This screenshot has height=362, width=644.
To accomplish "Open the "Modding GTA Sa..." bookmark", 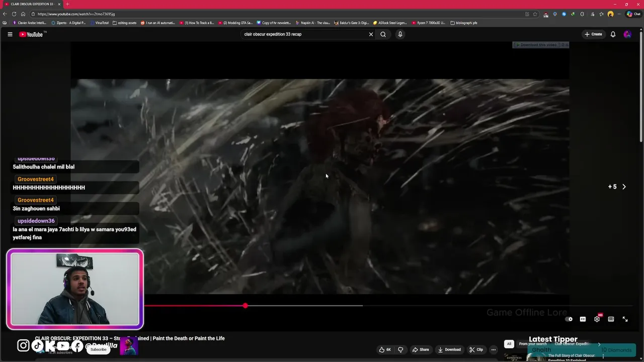I will (x=235, y=23).
